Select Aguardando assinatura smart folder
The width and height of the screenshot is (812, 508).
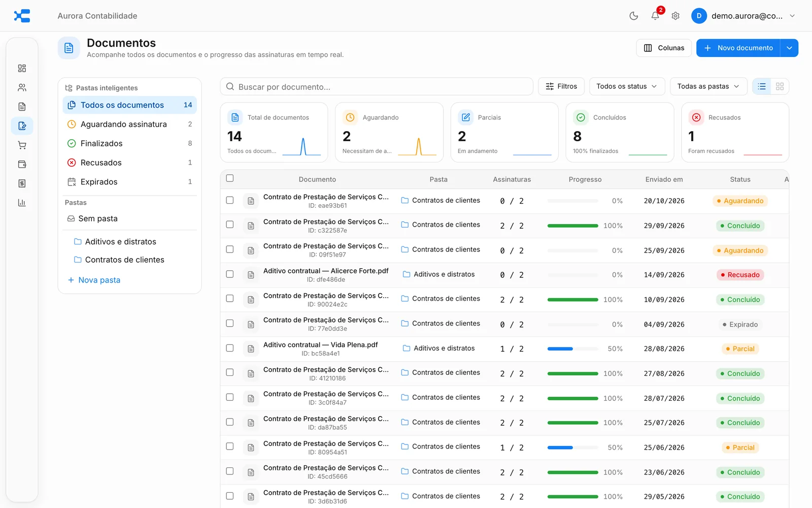click(x=129, y=124)
